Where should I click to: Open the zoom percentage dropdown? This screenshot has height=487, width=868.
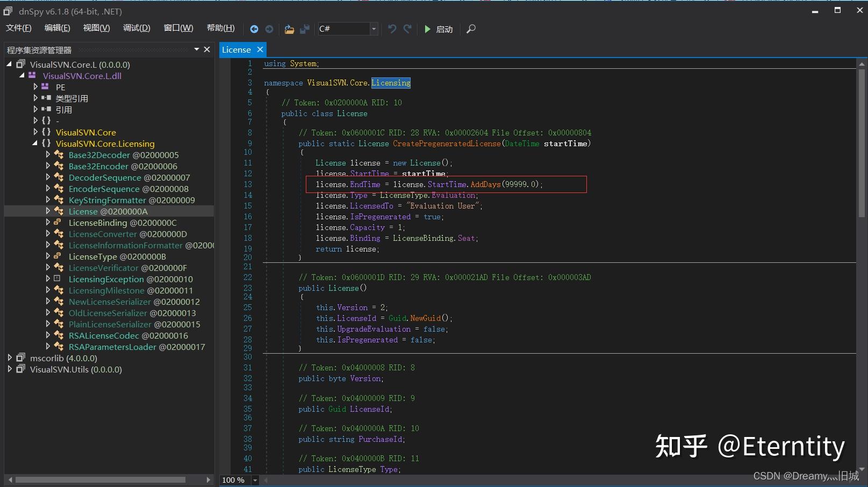click(255, 480)
